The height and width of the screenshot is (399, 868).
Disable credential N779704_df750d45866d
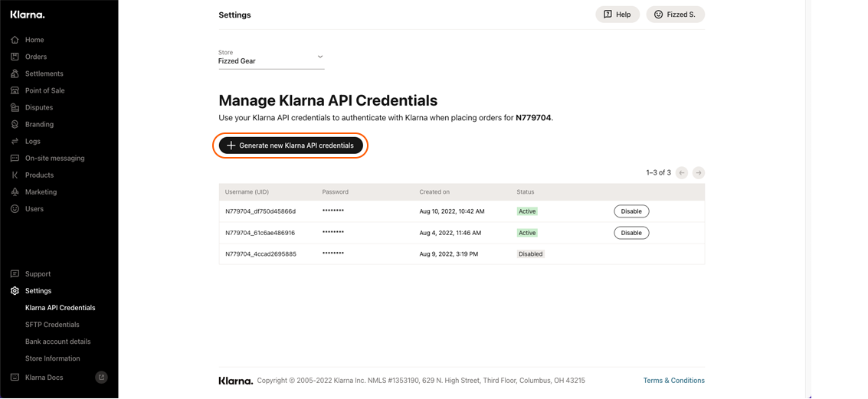pos(631,211)
